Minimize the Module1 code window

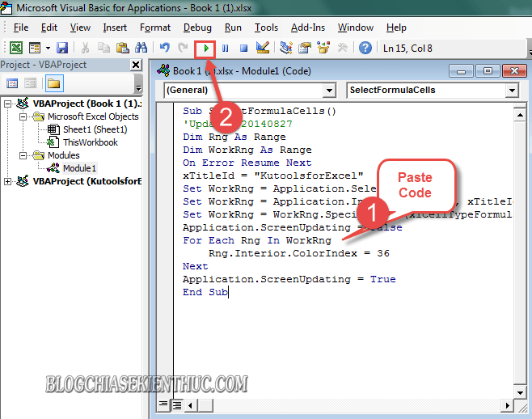click(461, 71)
